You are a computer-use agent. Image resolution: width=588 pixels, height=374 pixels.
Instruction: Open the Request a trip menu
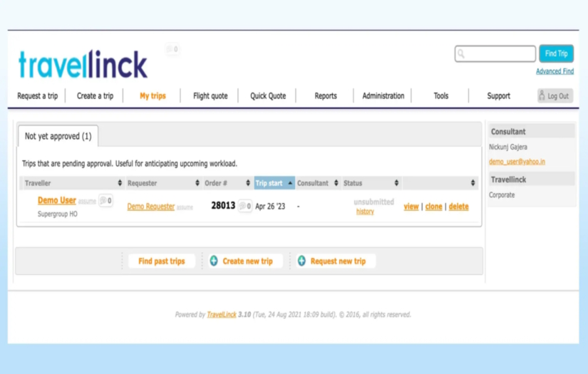(x=38, y=96)
